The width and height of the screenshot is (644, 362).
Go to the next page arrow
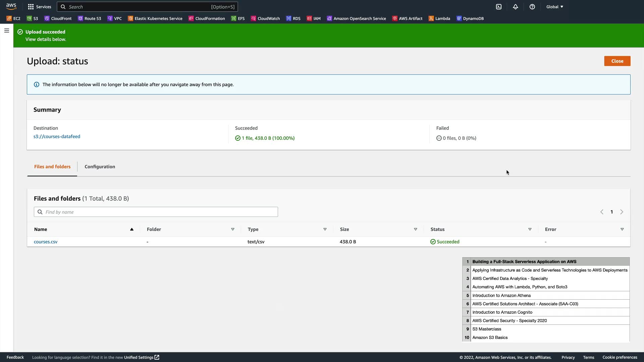[622, 212]
